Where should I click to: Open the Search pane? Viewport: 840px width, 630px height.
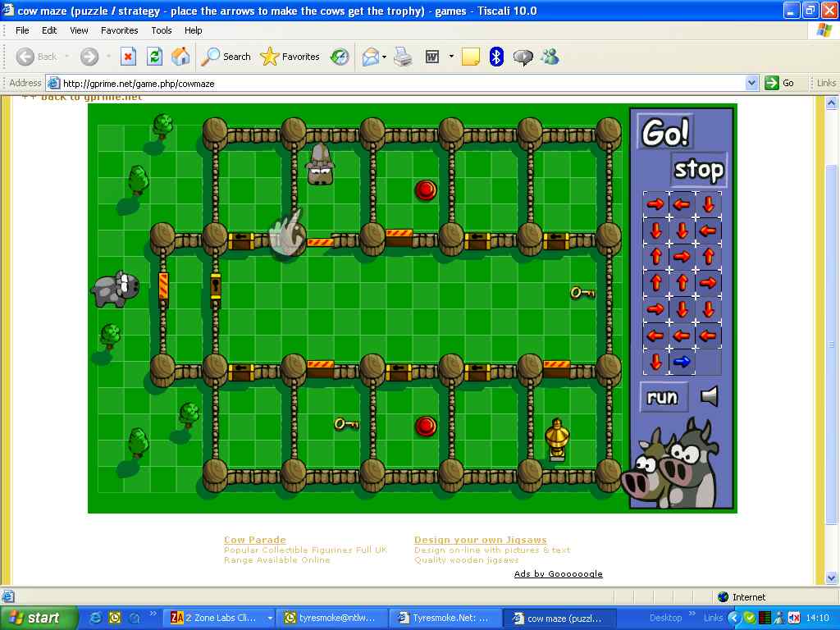226,57
